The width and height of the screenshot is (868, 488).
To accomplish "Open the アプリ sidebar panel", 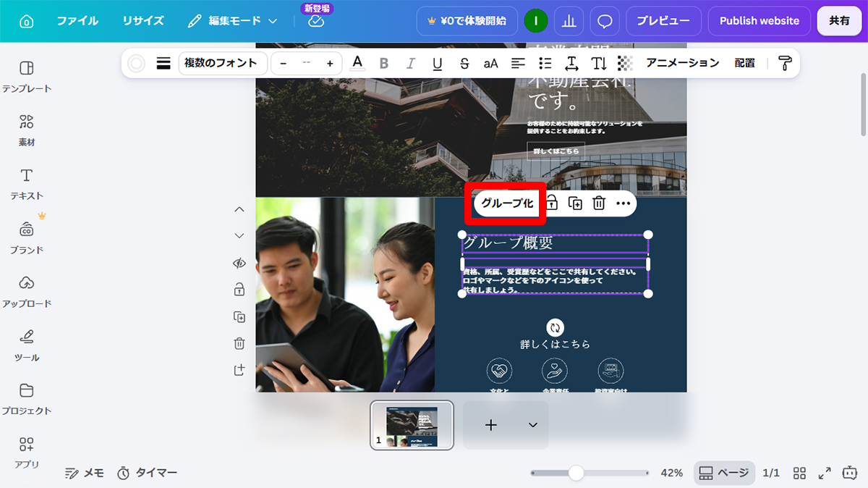I will [x=27, y=453].
